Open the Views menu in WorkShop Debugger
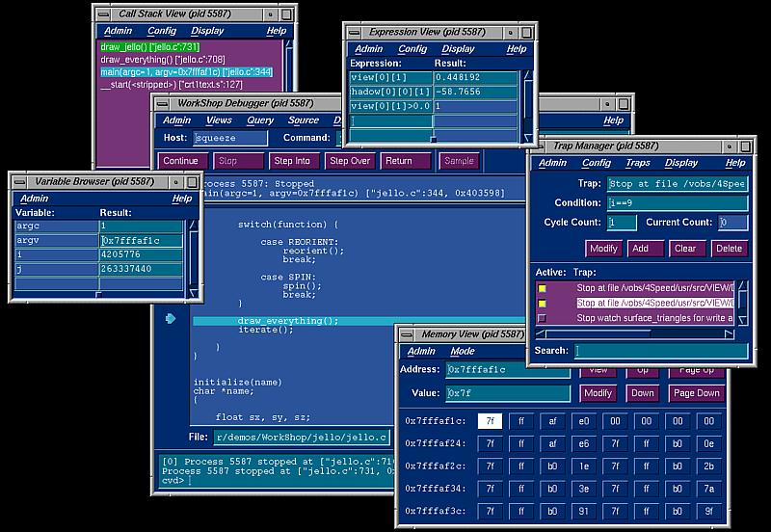Screen dimensions: 771x532 (219, 120)
